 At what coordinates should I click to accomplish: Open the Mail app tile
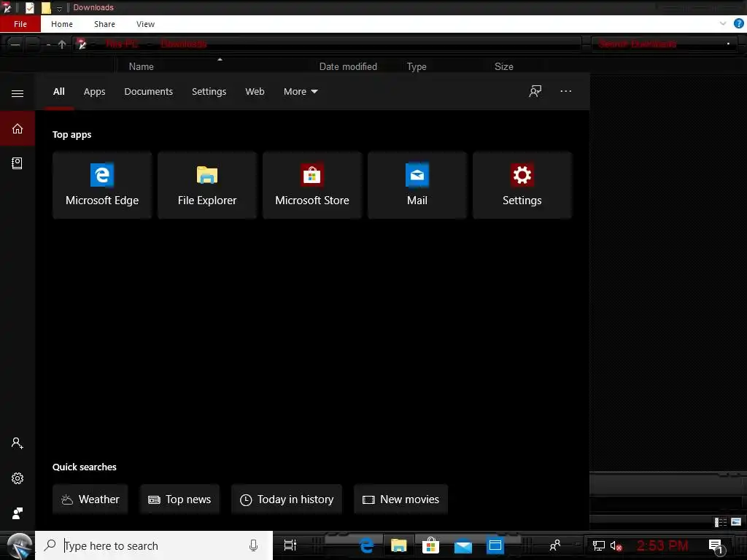point(417,185)
